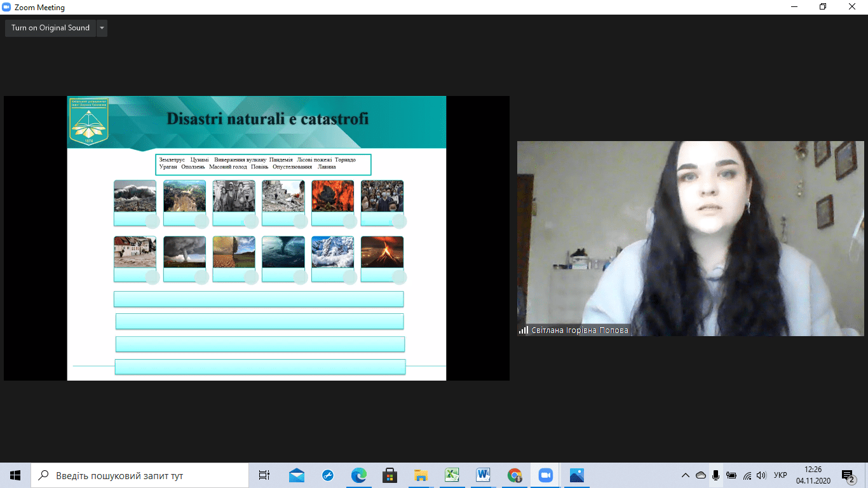868x488 pixels.
Task: Open dropdown arrow beside Original Sound button
Action: [102, 28]
